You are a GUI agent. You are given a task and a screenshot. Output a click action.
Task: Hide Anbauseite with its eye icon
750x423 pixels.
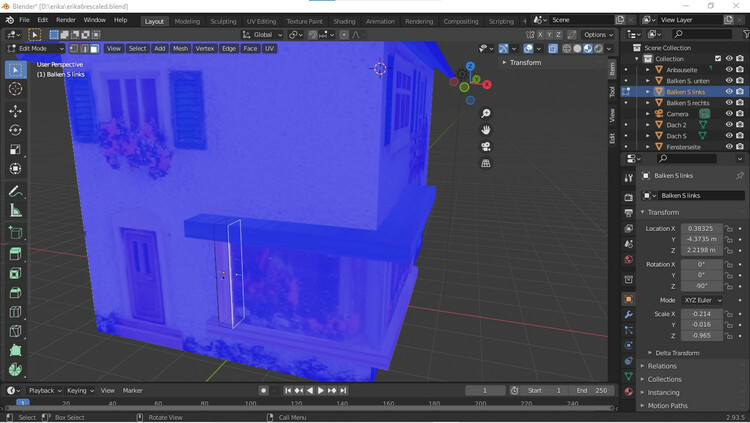click(x=729, y=70)
